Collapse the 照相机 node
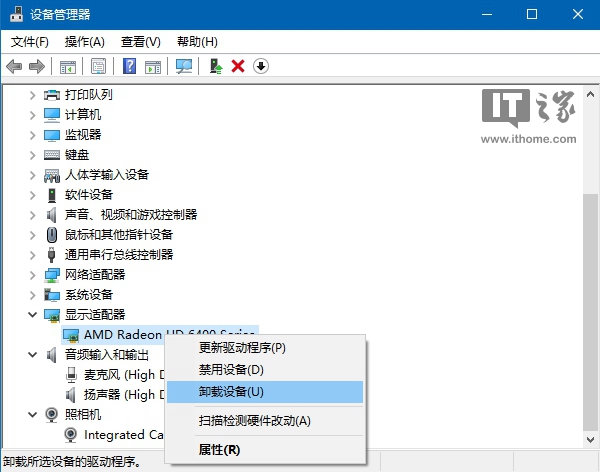600x472 pixels. click(x=33, y=415)
